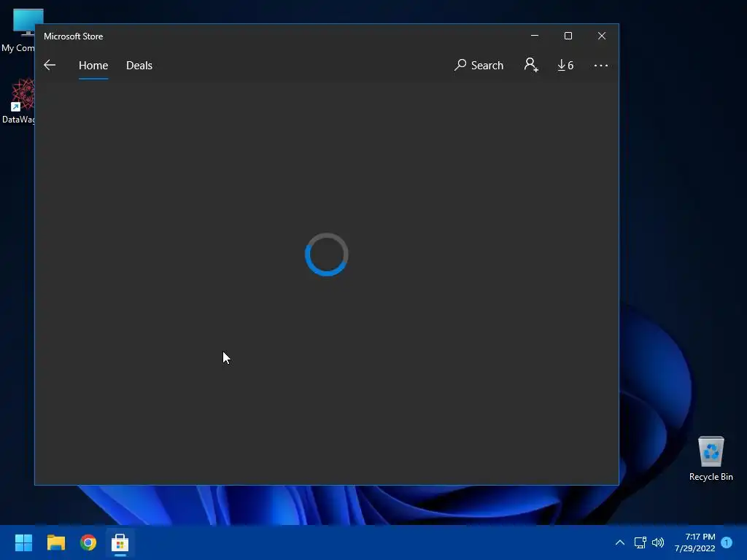
Task: Launch File Explorer from the taskbar
Action: point(55,542)
